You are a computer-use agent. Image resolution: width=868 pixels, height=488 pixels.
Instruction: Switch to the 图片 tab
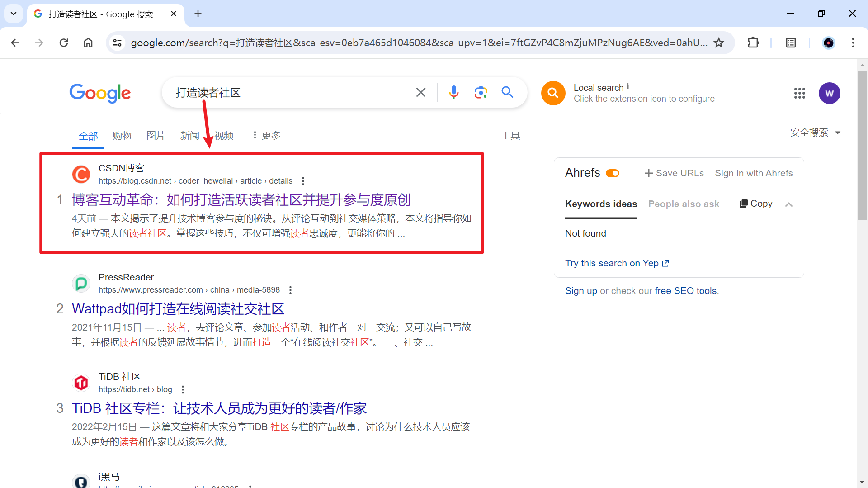click(156, 135)
